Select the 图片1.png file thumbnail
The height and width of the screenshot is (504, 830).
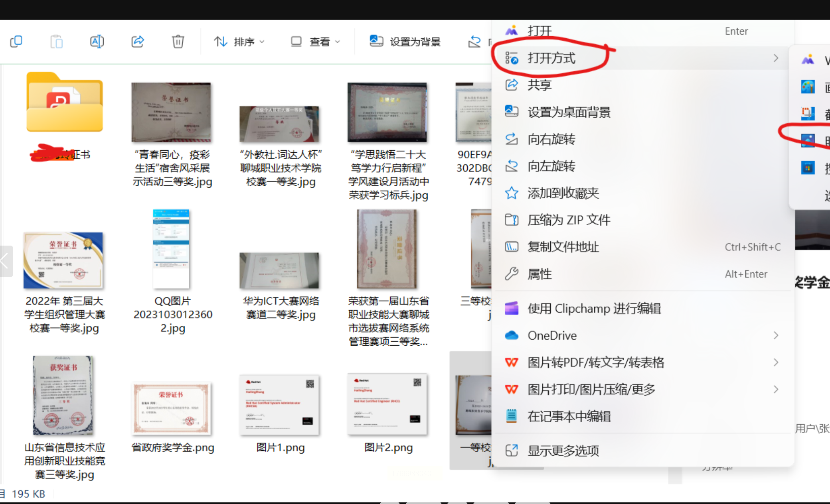[x=279, y=405]
